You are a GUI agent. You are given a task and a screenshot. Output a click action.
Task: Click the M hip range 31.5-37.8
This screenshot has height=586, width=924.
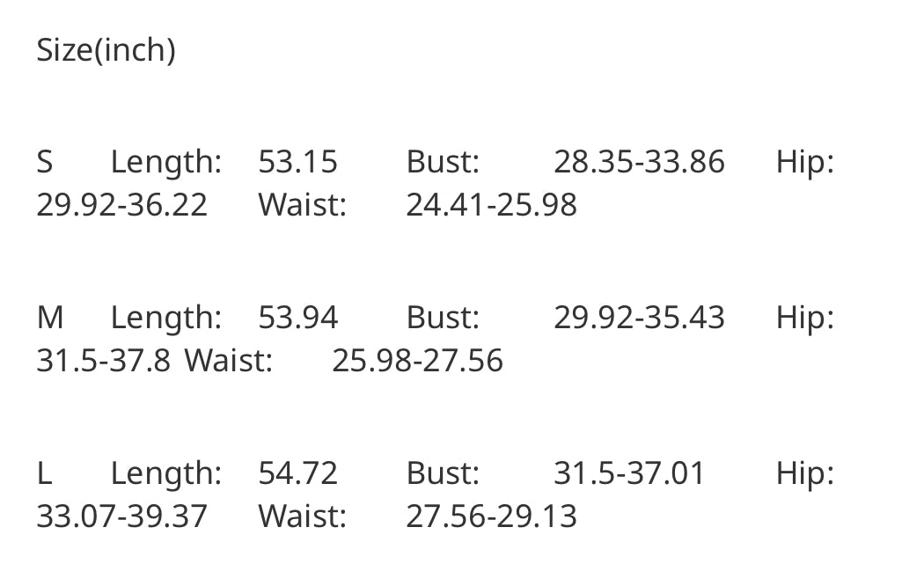click(x=103, y=361)
